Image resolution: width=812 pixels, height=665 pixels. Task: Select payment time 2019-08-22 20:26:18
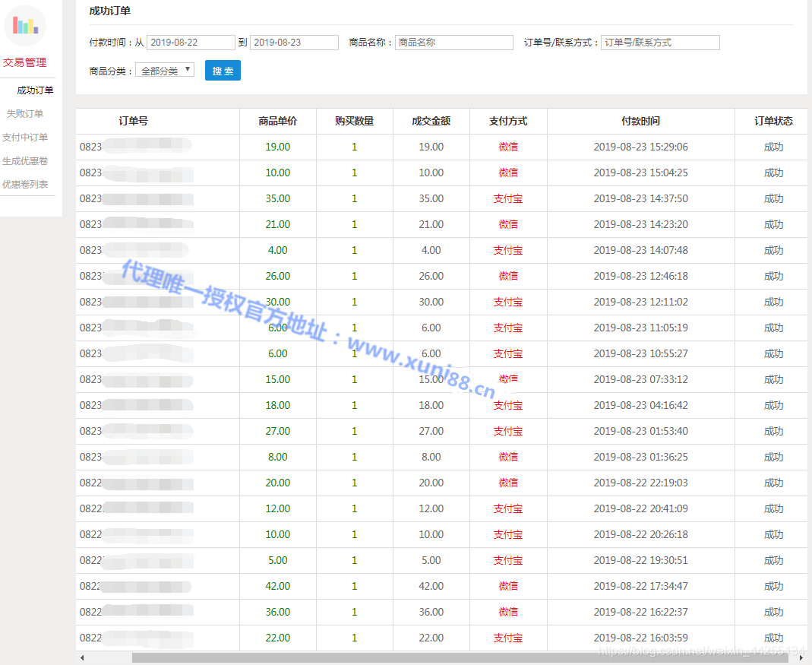tap(640, 534)
